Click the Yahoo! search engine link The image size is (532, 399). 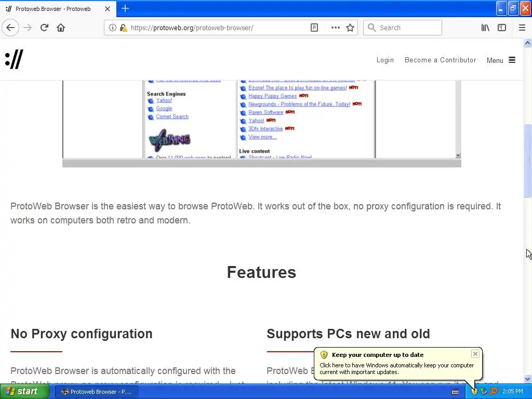click(x=164, y=100)
